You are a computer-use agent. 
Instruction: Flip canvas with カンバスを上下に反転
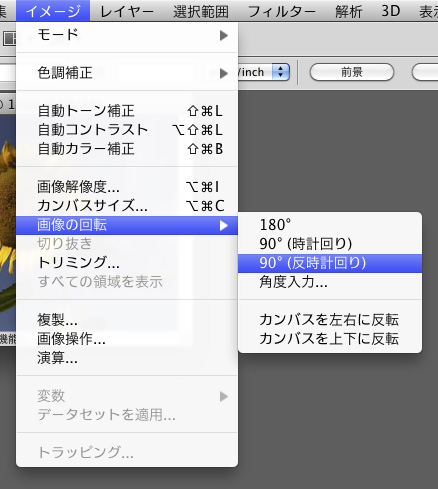[x=330, y=339]
